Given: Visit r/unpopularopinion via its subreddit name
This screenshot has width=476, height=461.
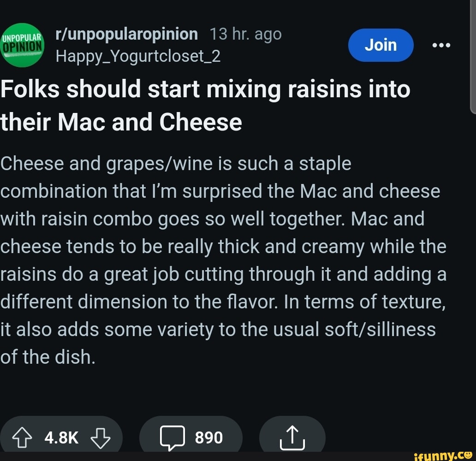Looking at the screenshot, I should pos(126,33).
